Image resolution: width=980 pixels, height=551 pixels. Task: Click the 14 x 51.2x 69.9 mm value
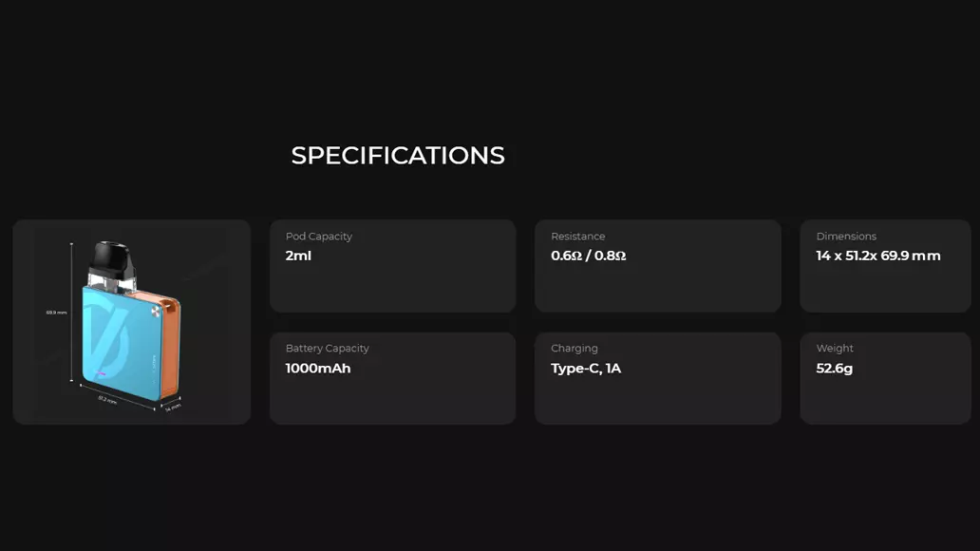pyautogui.click(x=878, y=256)
